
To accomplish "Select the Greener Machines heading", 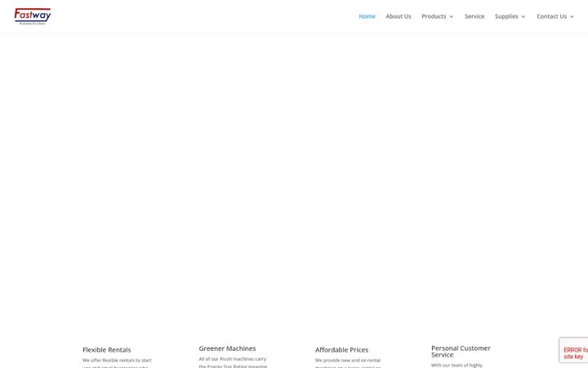I will [227, 348].
